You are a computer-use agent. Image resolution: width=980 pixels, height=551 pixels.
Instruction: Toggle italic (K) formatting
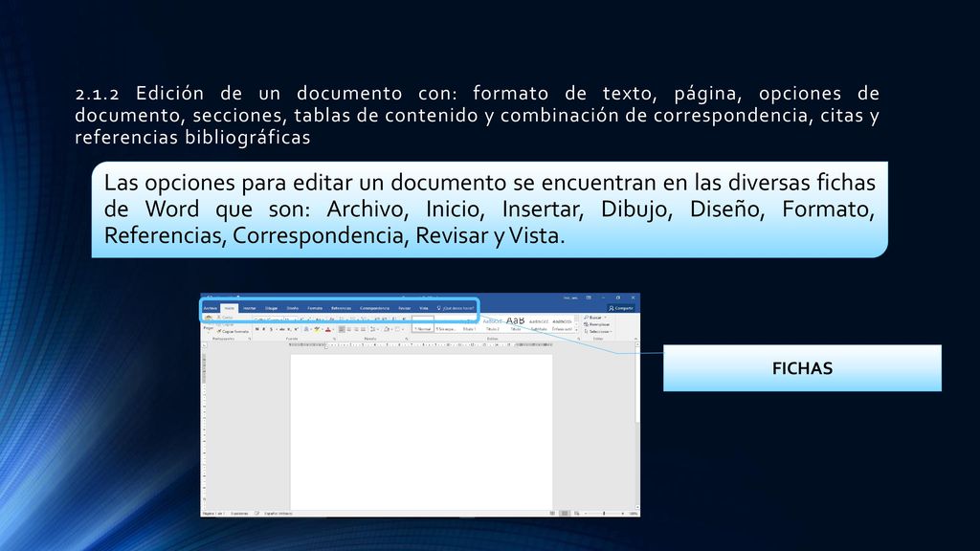click(x=264, y=329)
